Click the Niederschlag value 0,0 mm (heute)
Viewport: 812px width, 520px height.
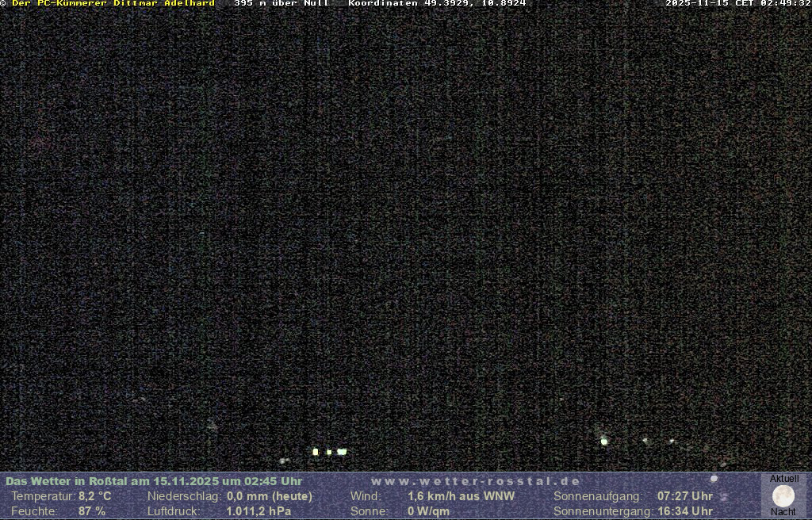click(270, 496)
